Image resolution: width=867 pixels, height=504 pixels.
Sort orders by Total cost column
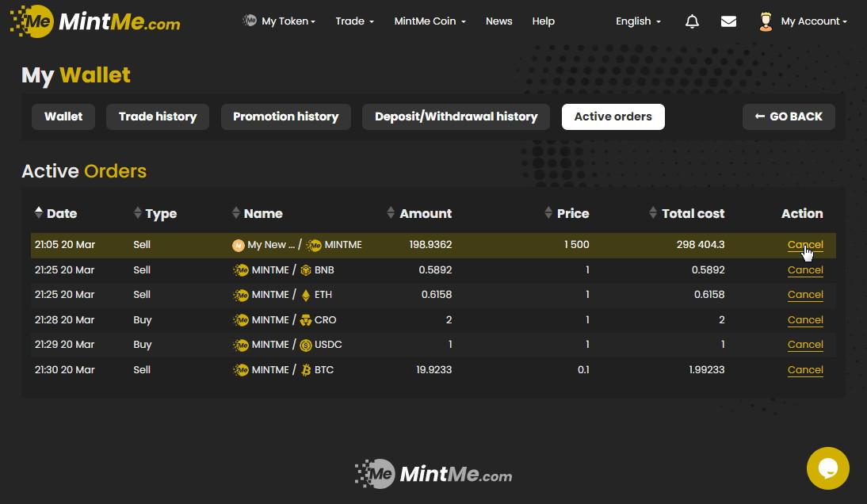(x=686, y=213)
